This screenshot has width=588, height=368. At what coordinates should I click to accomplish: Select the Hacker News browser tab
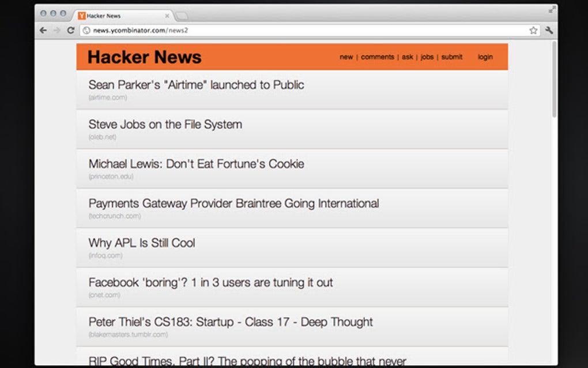click(x=123, y=16)
